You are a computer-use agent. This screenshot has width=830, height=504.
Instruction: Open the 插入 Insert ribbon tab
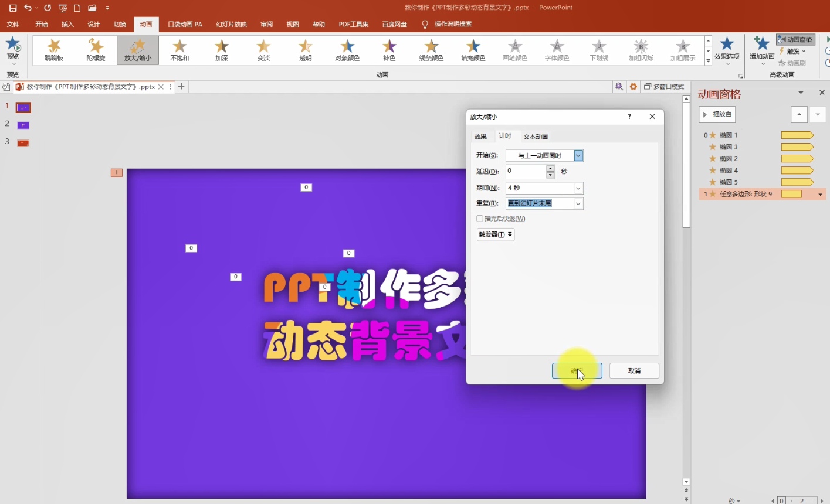[67, 24]
